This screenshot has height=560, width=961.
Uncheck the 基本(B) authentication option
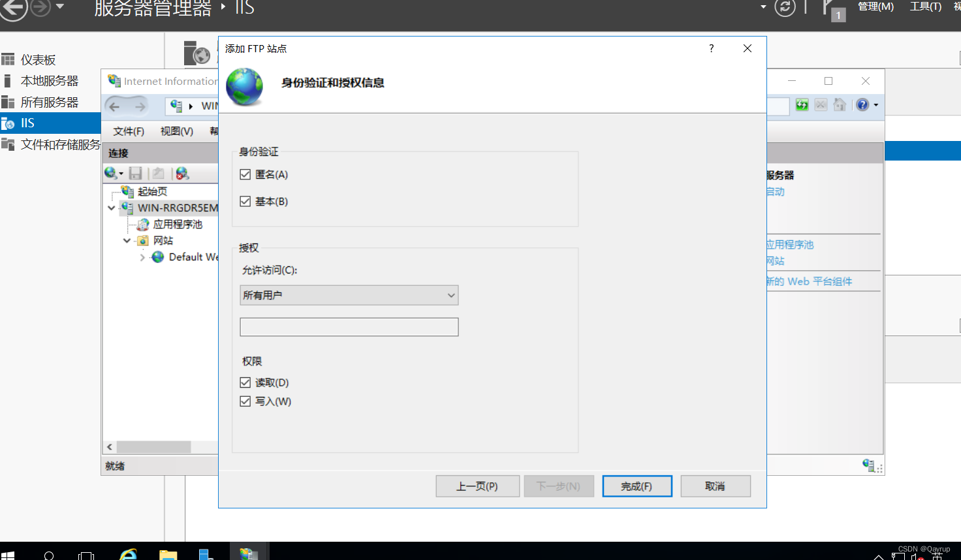point(245,201)
